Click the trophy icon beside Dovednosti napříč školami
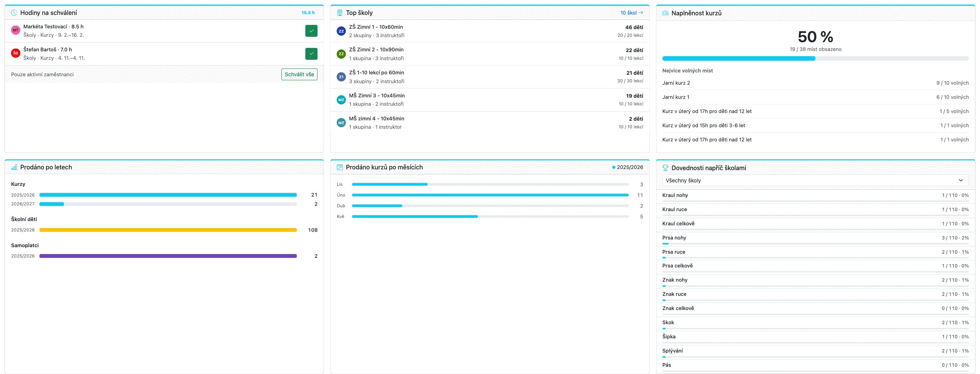Viewport: 980px width, 374px height. click(x=665, y=168)
